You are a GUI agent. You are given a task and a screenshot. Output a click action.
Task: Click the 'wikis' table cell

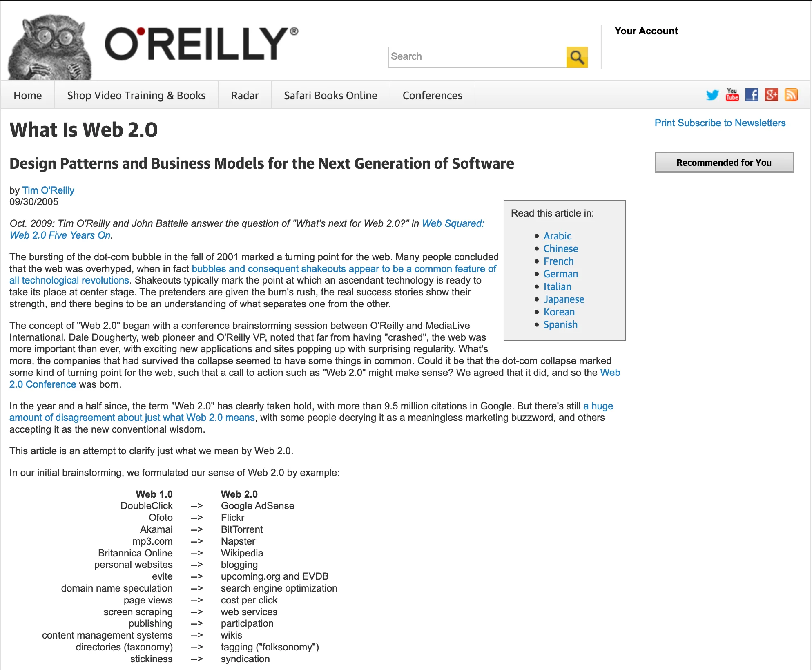[231, 635]
